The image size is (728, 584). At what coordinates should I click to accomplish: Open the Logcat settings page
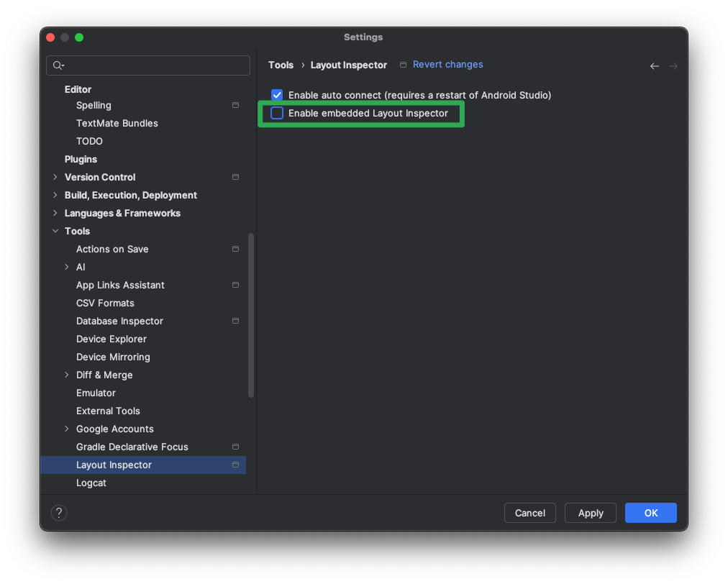[91, 483]
